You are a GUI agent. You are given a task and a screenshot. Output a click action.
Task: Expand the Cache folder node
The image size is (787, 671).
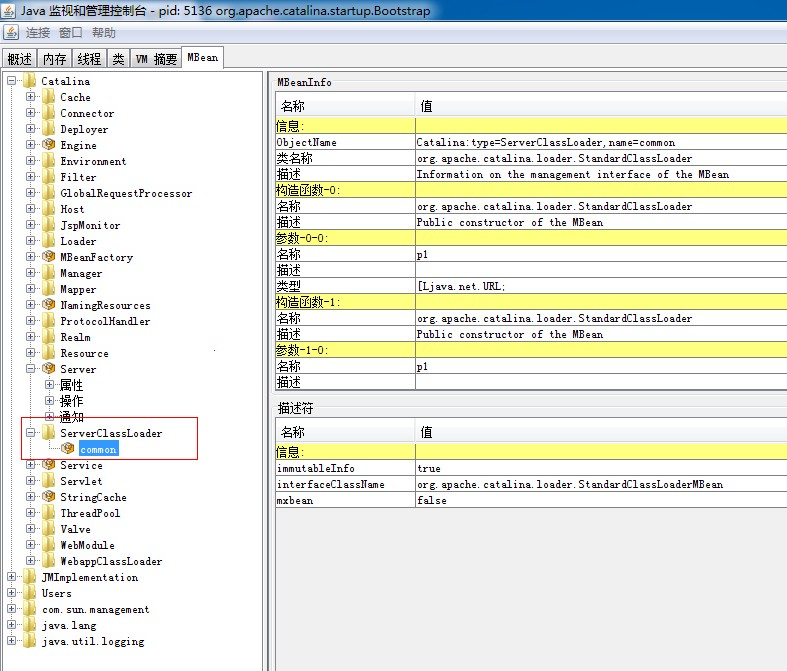coord(31,96)
